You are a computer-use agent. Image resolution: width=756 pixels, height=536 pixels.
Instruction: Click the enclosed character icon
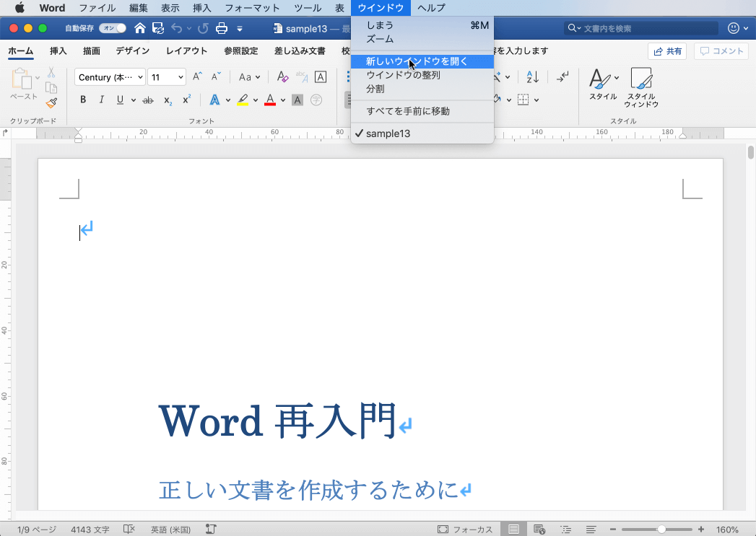pos(316,100)
